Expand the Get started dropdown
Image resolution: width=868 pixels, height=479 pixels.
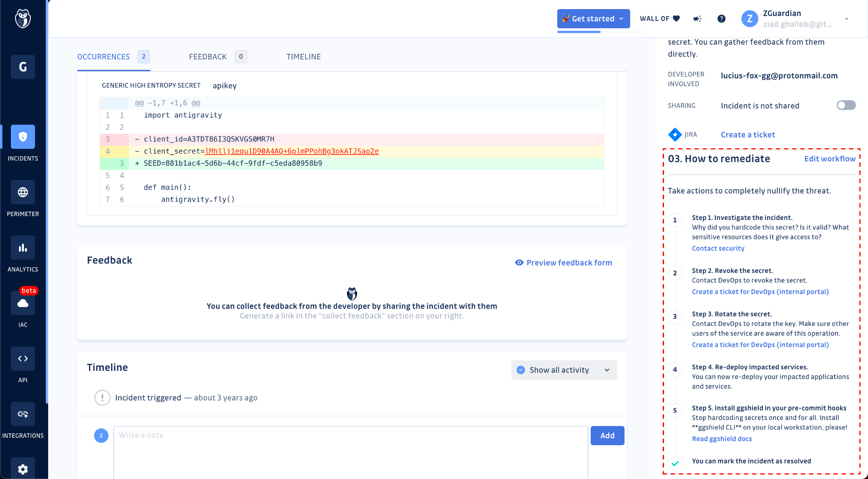pos(593,19)
